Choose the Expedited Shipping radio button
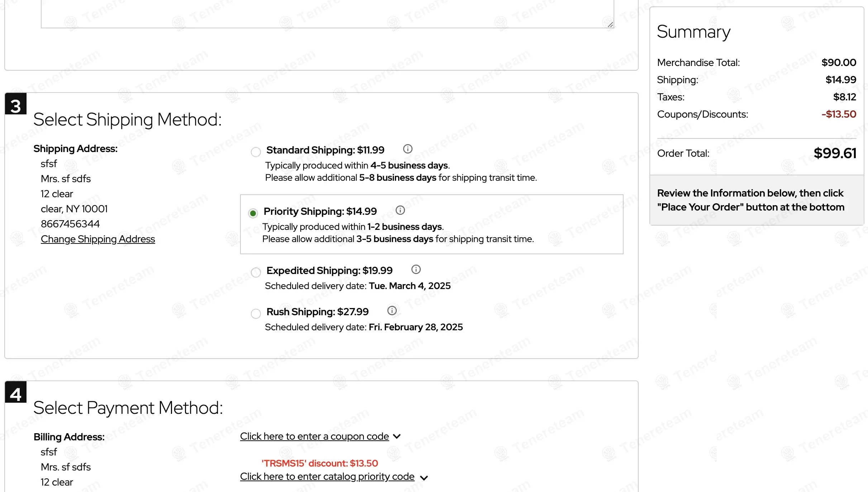This screenshot has width=868, height=492. (x=256, y=273)
